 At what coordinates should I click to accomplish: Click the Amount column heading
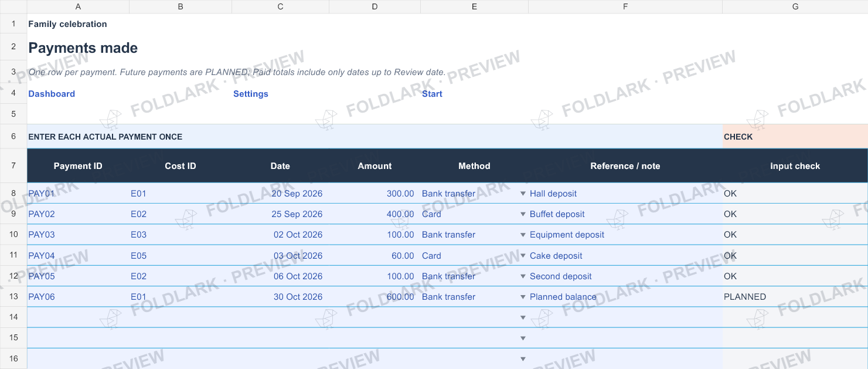pos(375,166)
